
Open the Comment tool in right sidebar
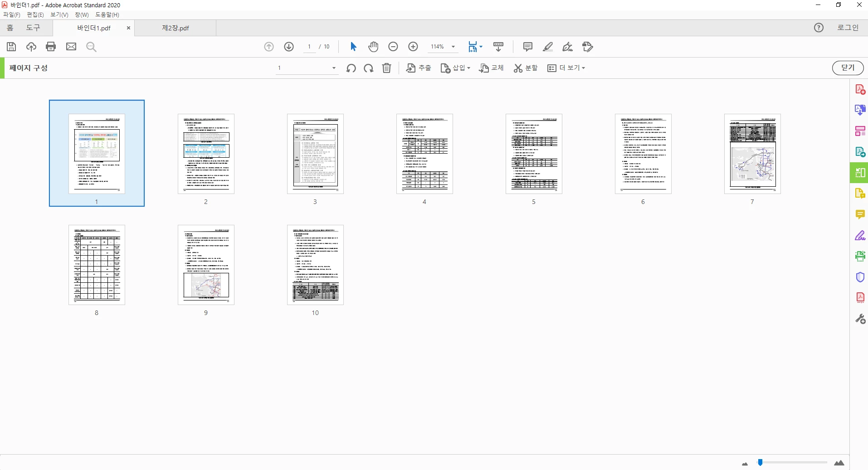860,214
